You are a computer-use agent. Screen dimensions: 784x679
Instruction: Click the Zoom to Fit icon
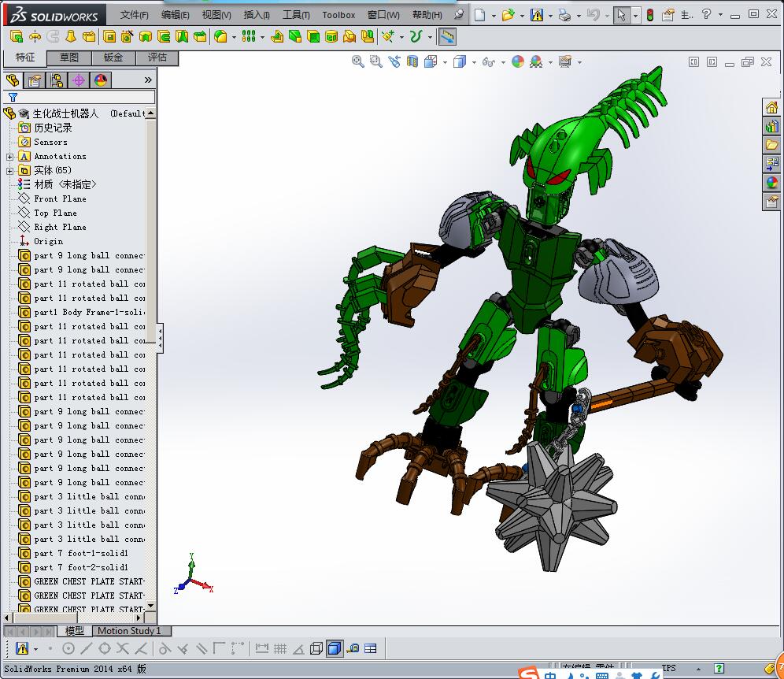(x=358, y=62)
